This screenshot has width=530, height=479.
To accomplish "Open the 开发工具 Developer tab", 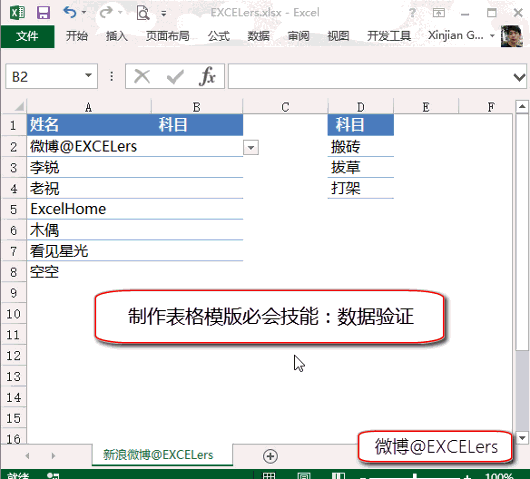I will 389,36.
